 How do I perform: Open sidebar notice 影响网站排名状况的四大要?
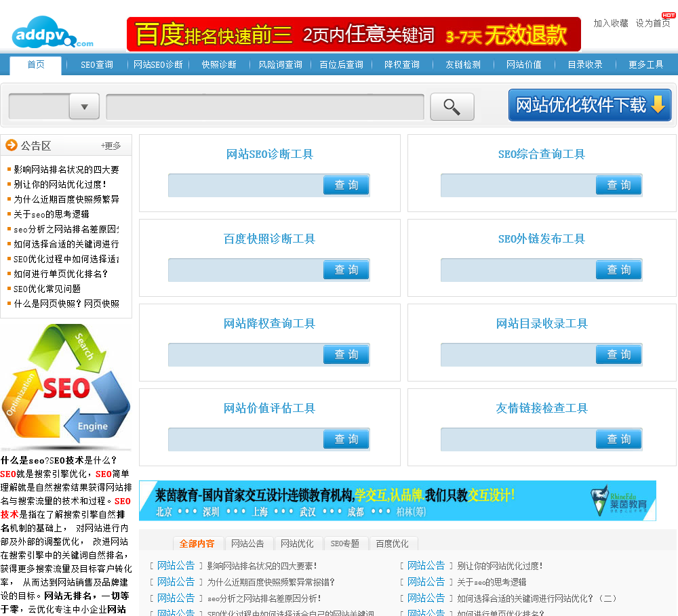pos(66,169)
